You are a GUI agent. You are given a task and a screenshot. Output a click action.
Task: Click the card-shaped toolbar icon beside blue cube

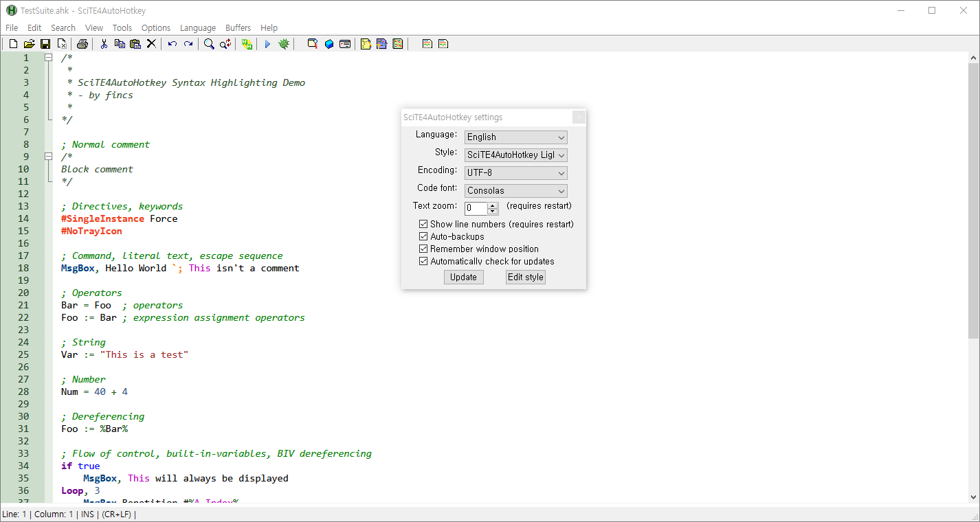tap(345, 44)
